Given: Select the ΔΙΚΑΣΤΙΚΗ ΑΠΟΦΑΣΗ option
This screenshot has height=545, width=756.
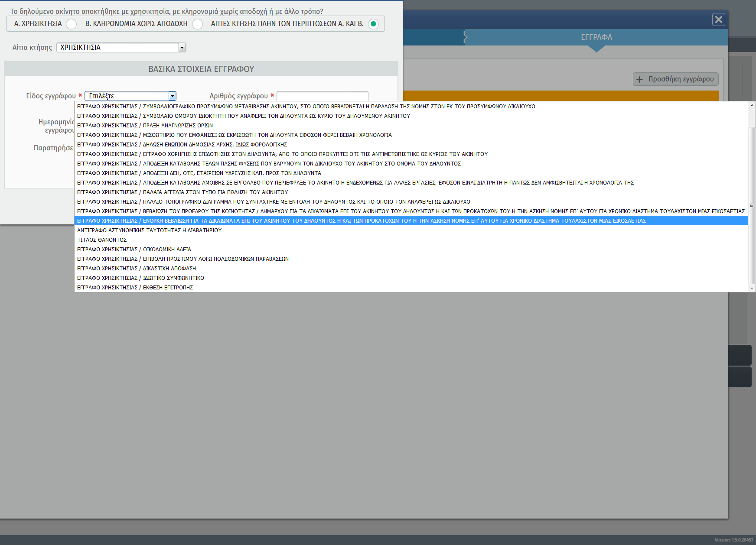Looking at the screenshot, I should click(137, 269).
